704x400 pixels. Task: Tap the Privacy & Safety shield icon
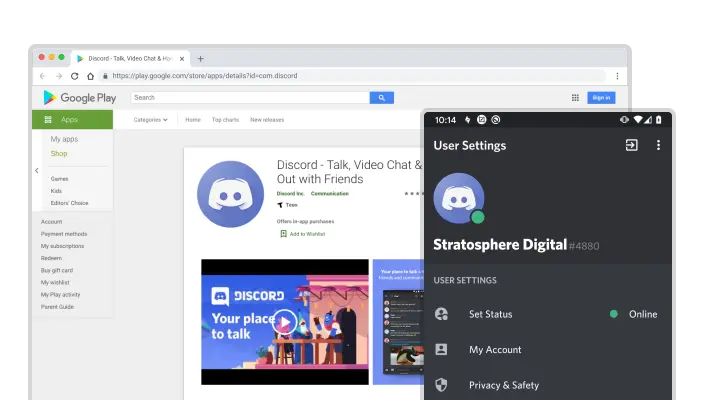[x=441, y=385]
